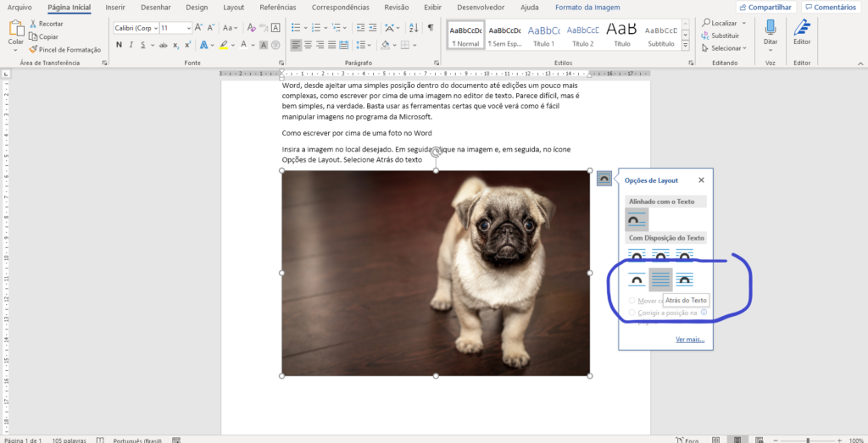This screenshot has width=868, height=443.
Task: Toggle subscript formatting
Action: coord(175,45)
